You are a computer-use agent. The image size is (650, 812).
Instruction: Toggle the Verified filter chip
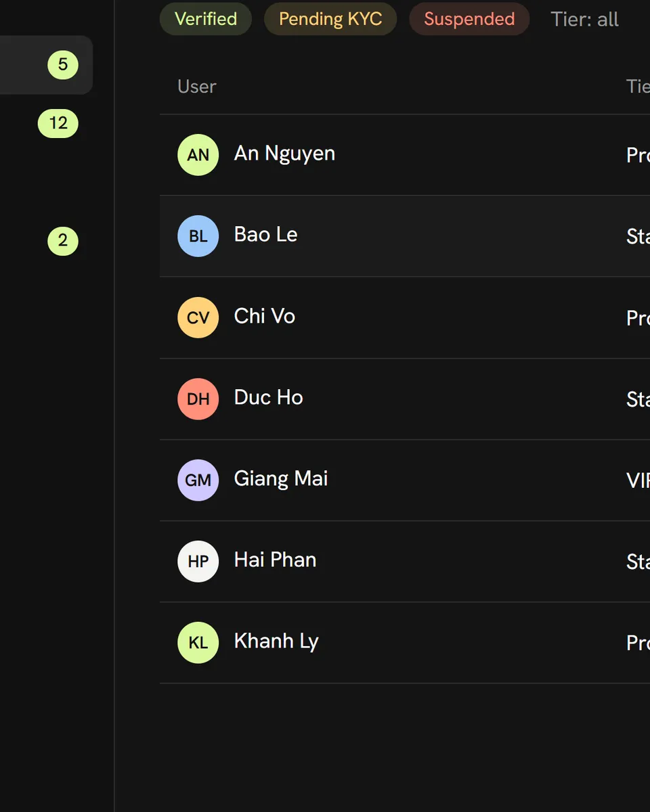(x=206, y=19)
